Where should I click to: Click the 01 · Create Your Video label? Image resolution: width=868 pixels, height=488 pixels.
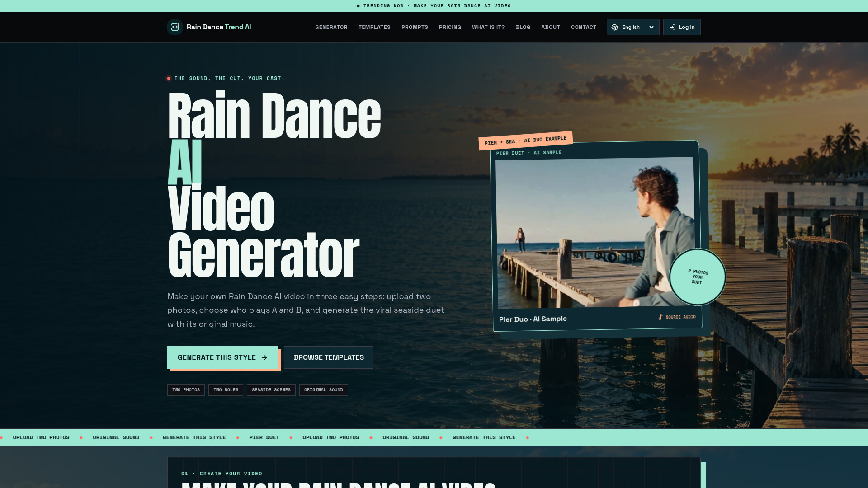coord(222,474)
